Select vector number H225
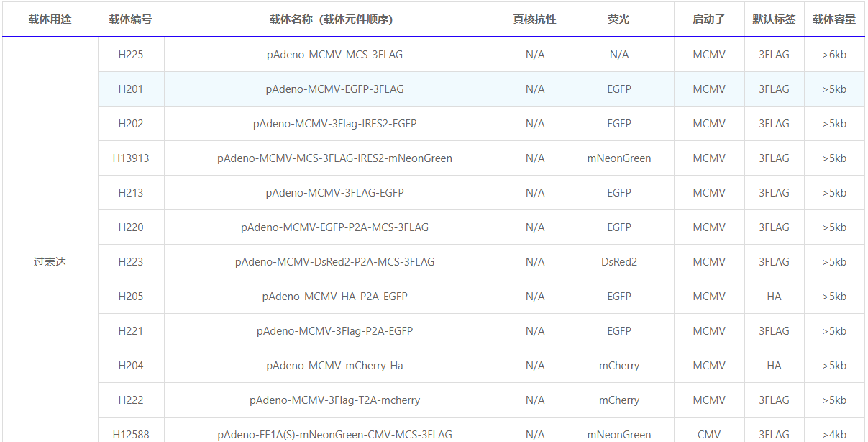 click(x=131, y=55)
